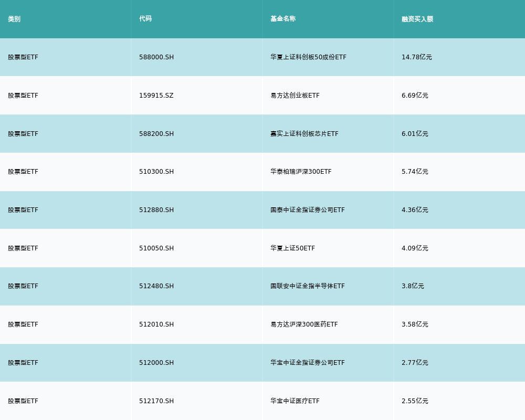This screenshot has height=420, width=525.
Task: Click the value 3.8亿元
Action: tap(413, 286)
